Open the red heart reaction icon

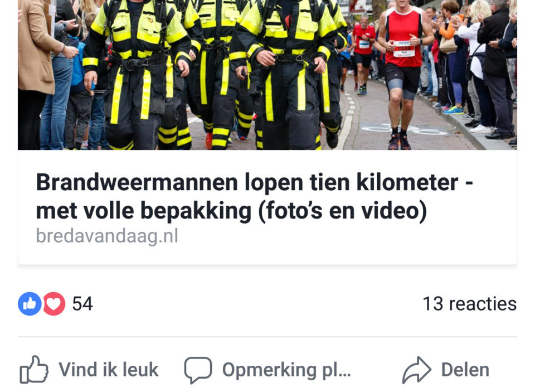pyautogui.click(x=53, y=303)
